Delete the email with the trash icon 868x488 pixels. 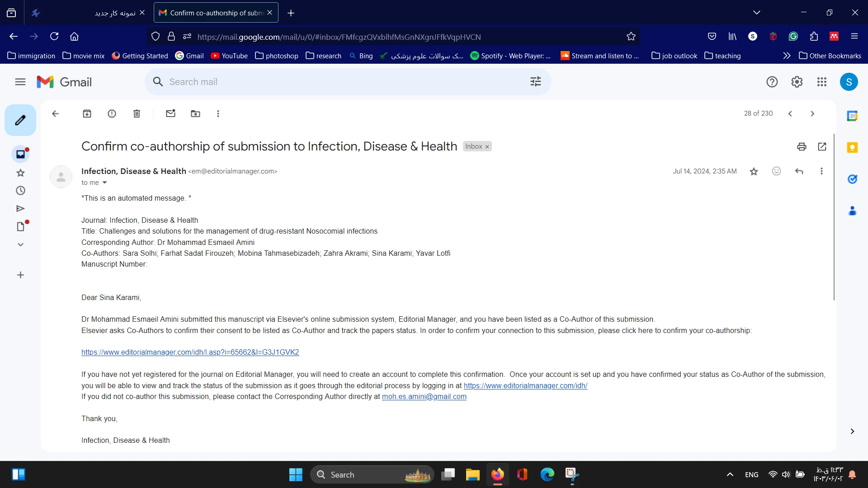click(137, 114)
